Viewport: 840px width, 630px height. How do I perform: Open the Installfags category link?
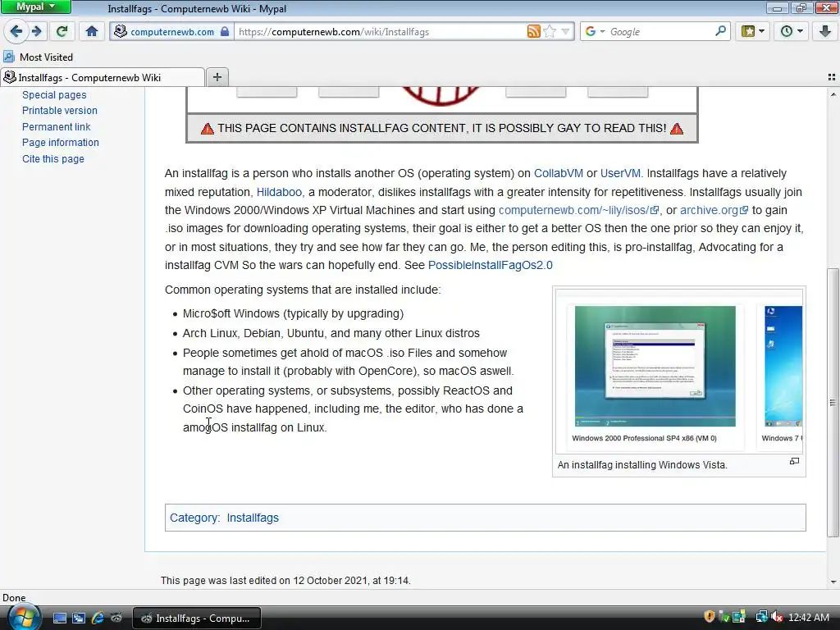pyautogui.click(x=253, y=518)
